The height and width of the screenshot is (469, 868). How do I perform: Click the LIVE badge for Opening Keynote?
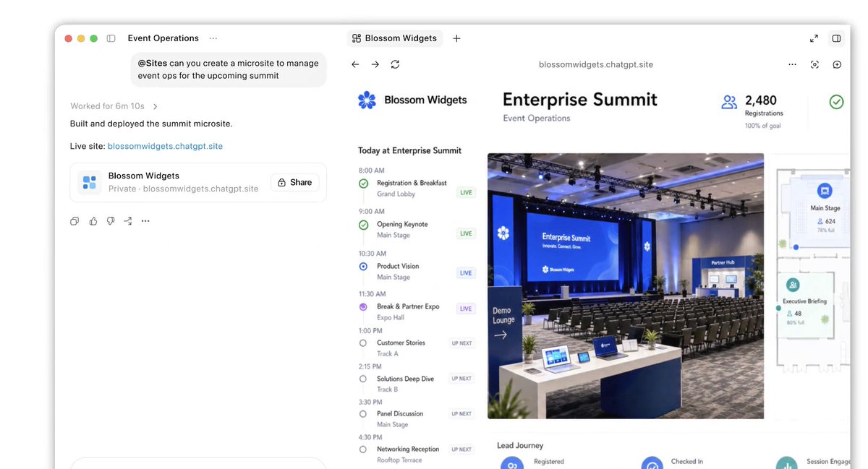coord(466,233)
